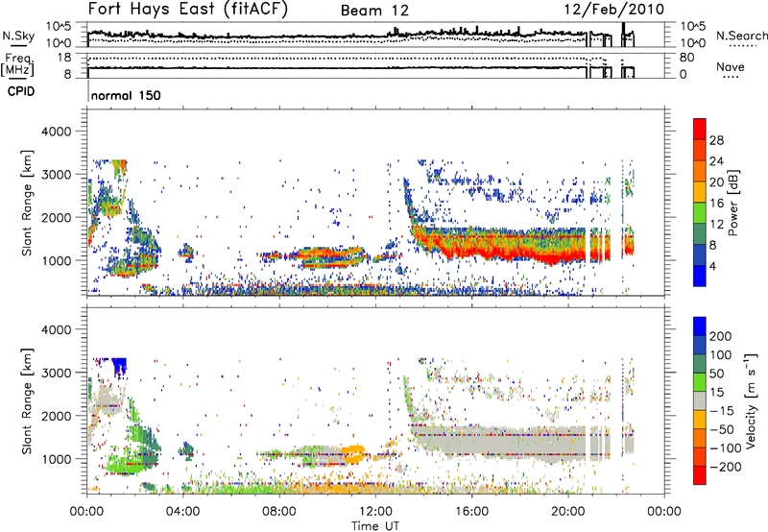Click the "normal 150" CPID value
This screenshot has width=768, height=532.
coord(126,95)
